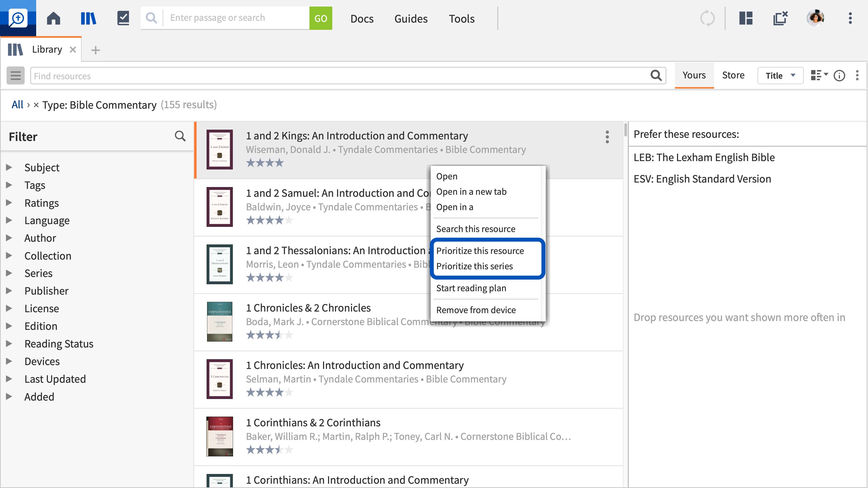The height and width of the screenshot is (488, 868).
Task: Show the resource information panel icon
Action: [x=839, y=75]
